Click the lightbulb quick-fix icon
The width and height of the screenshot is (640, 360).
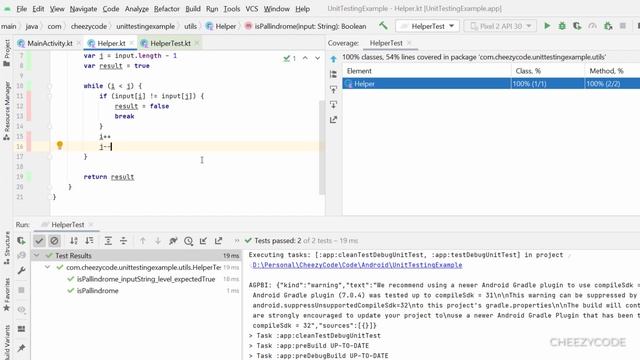(x=60, y=145)
